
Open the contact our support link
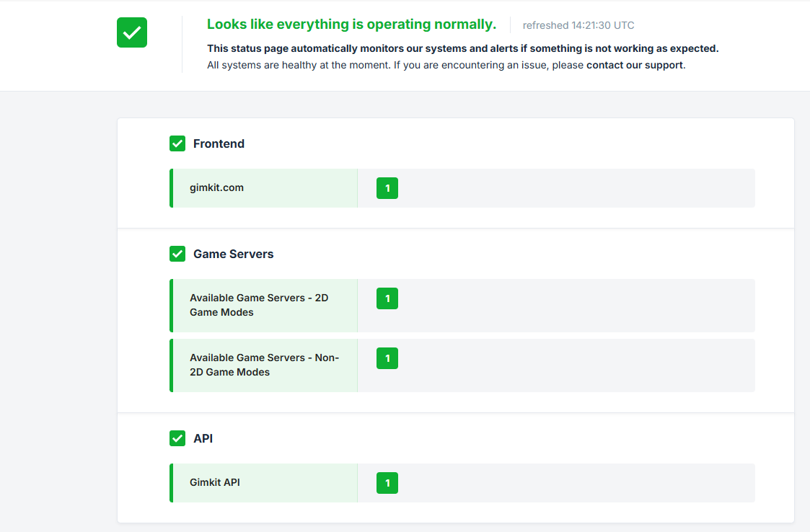tap(634, 65)
